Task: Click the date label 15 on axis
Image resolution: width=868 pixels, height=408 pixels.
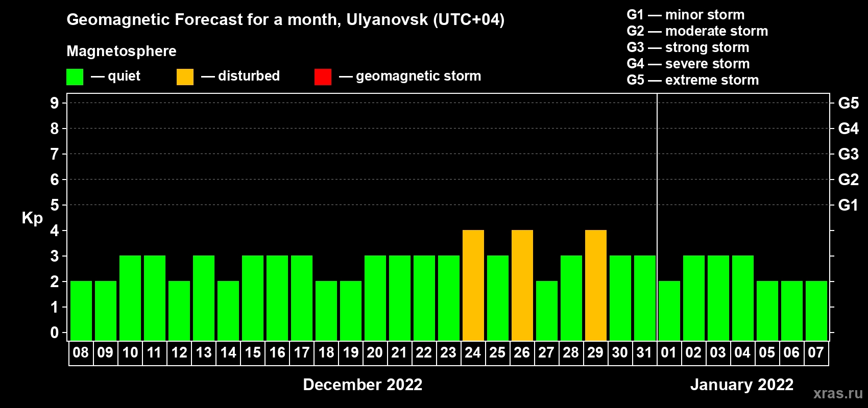Action: pos(253,352)
